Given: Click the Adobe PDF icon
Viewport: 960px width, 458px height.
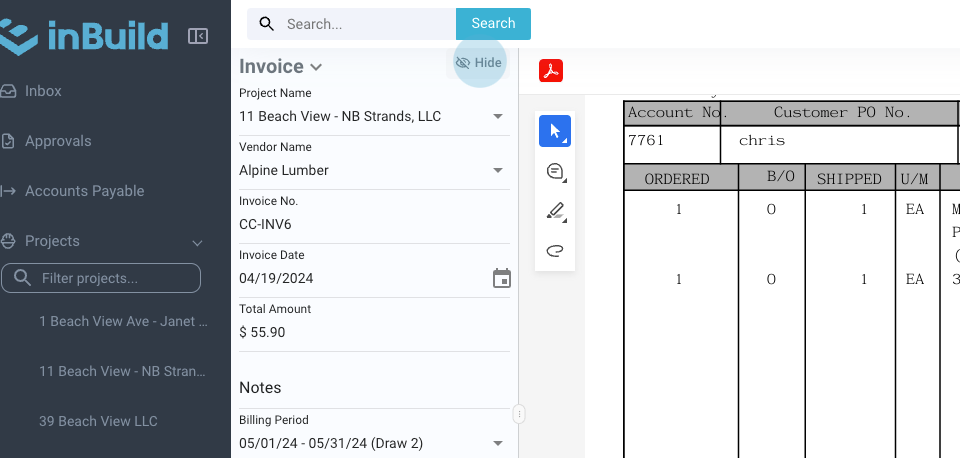Looking at the screenshot, I should click(x=551, y=71).
